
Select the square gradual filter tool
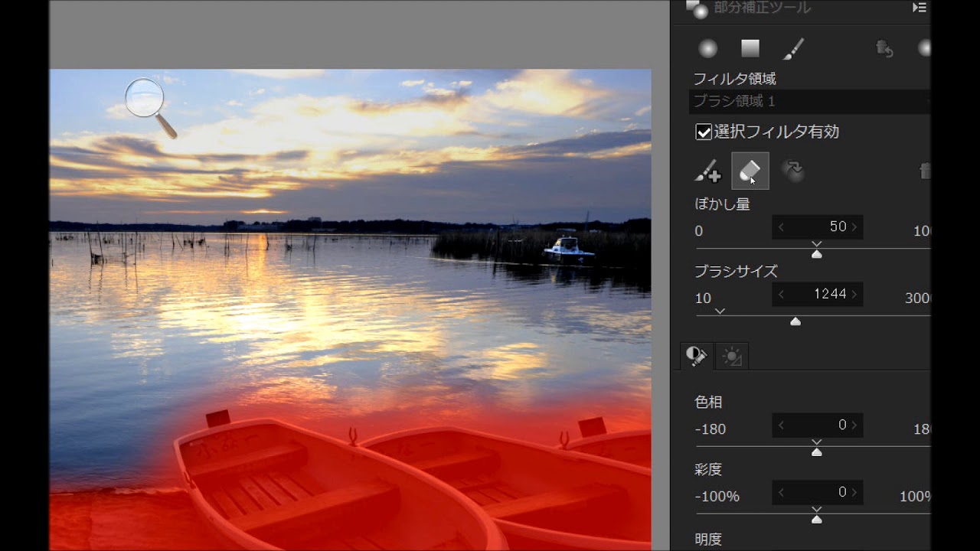[x=750, y=48]
